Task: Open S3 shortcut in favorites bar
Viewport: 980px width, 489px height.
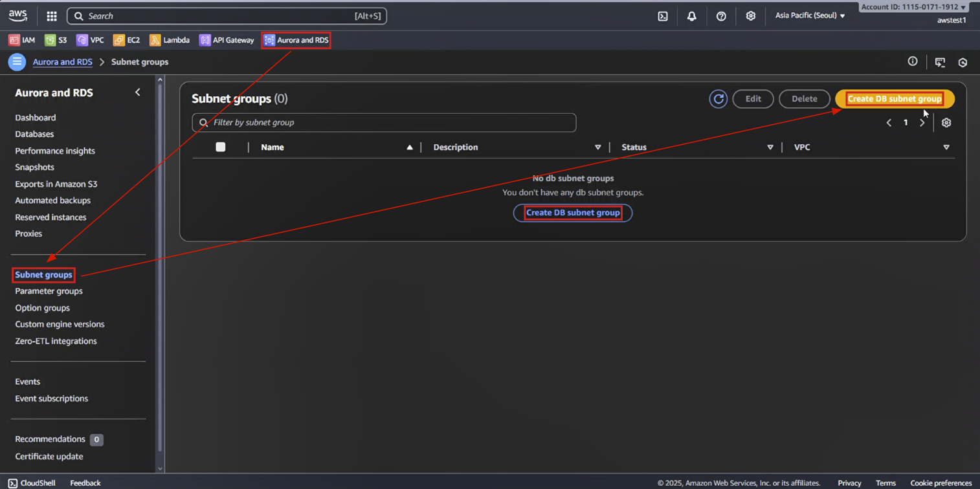Action: 56,40
